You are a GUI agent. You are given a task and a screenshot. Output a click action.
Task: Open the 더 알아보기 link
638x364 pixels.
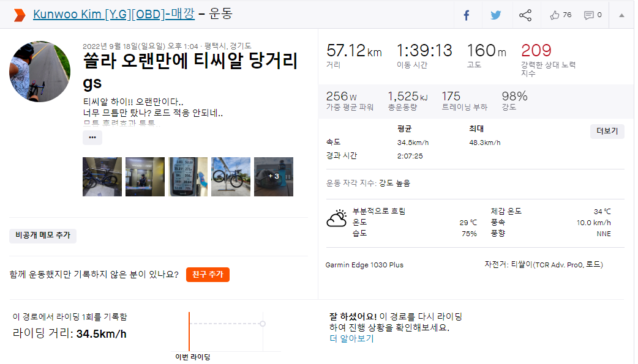click(x=351, y=338)
